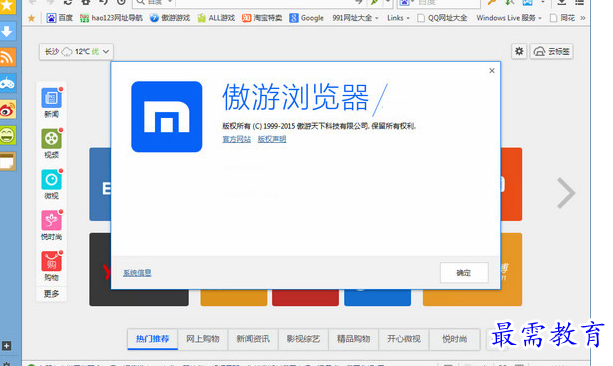Switch to the 新闻资讯 tab
The width and height of the screenshot is (613, 366).
253,339
